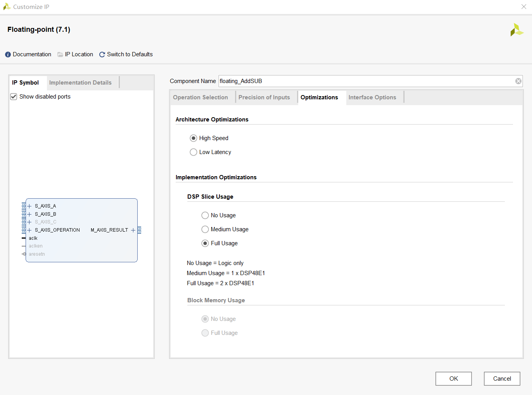The width and height of the screenshot is (532, 395).
Task: Clear the Component Name field icon
Action: point(518,81)
